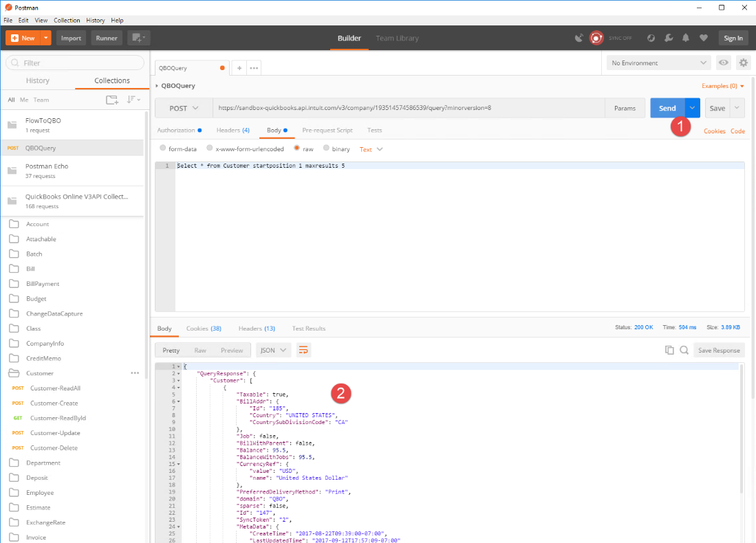Open manage environments gear icon
This screenshot has height=543, width=756.
click(x=744, y=63)
